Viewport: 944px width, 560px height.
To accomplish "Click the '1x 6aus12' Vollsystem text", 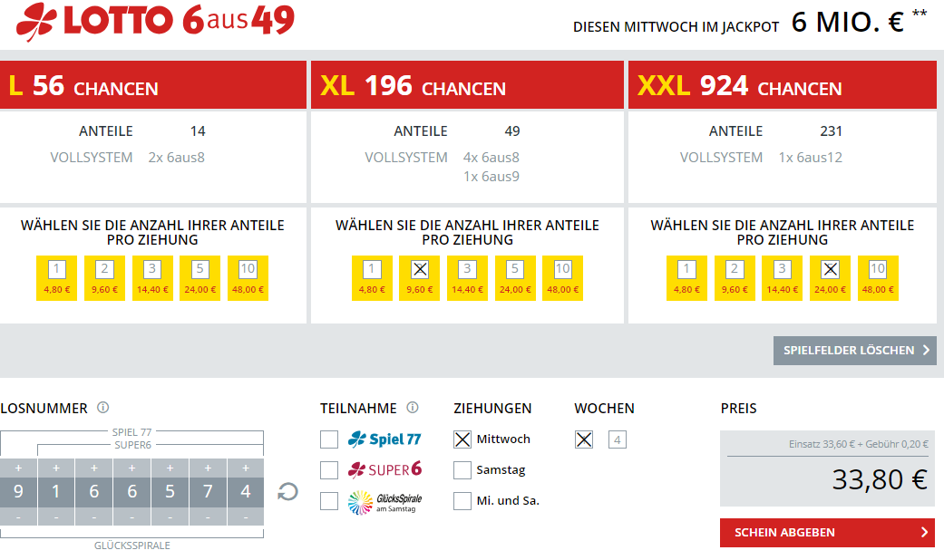I will point(811,158).
